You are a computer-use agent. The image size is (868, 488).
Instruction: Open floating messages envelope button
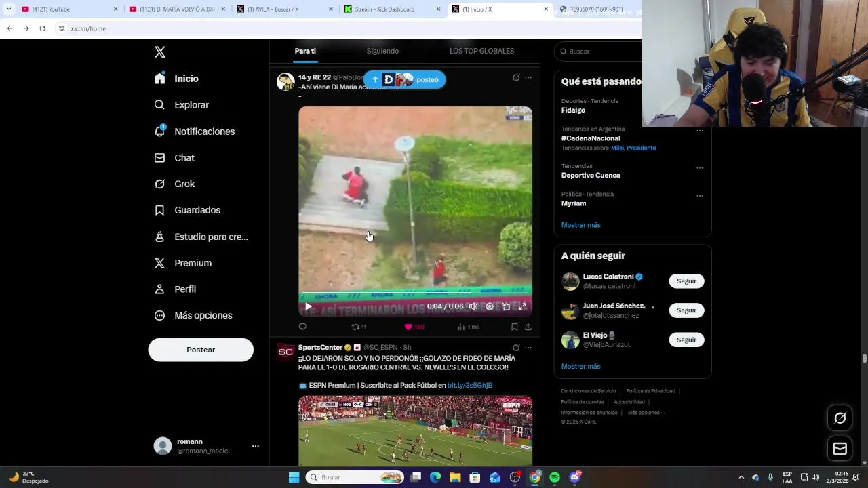tap(840, 449)
